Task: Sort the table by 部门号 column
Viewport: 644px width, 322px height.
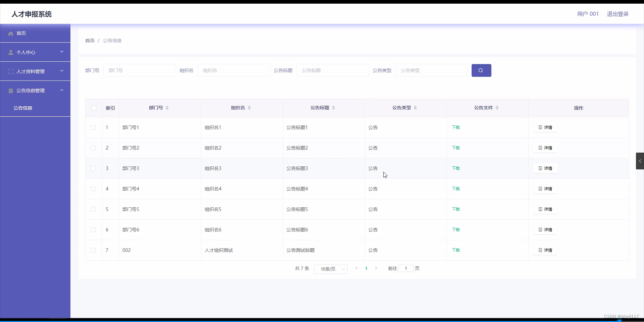Action: tap(167, 108)
